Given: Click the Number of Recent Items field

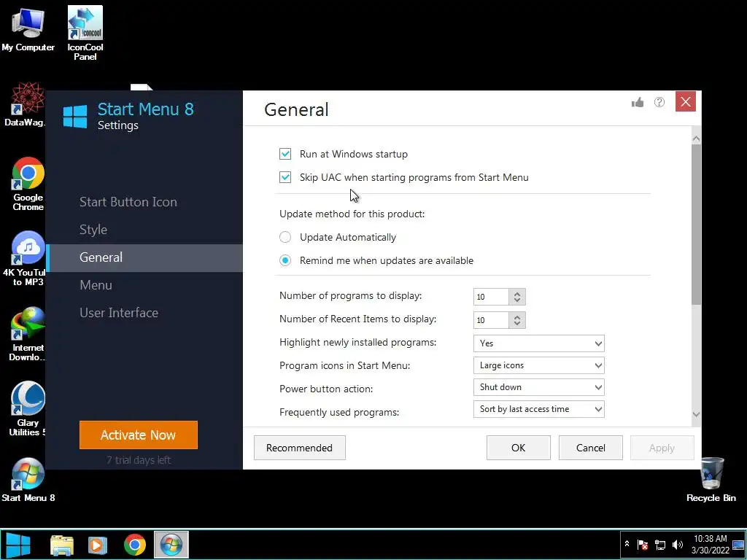Looking at the screenshot, I should tap(491, 320).
